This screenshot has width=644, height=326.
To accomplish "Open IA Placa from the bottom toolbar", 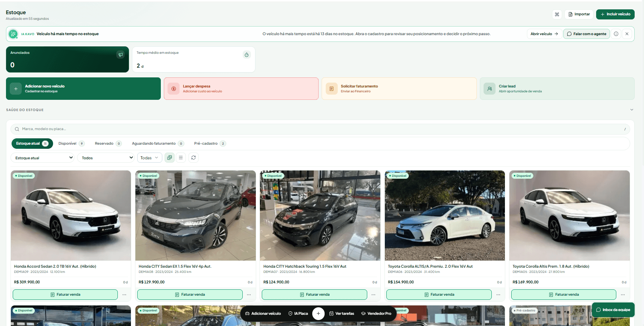I will pos(298,314).
